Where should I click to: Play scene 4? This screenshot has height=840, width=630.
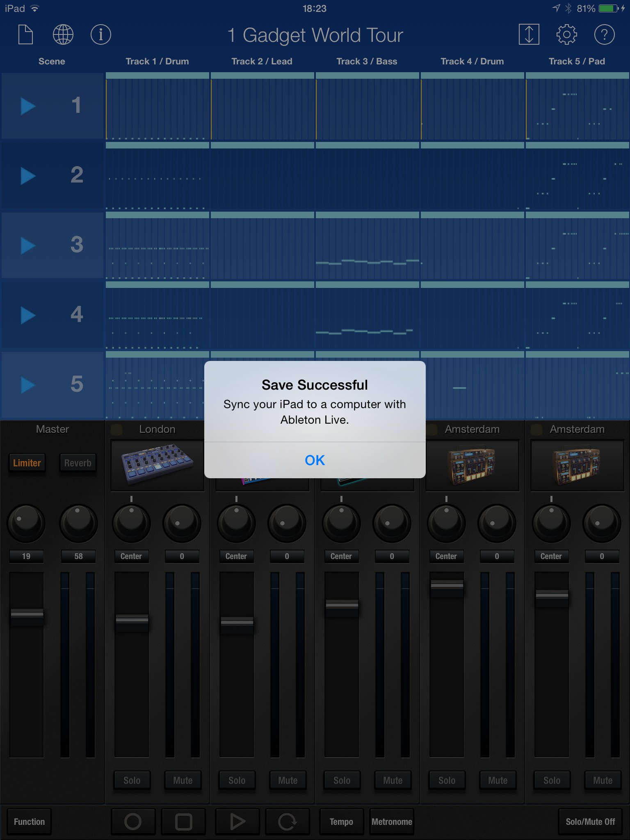coord(28,315)
